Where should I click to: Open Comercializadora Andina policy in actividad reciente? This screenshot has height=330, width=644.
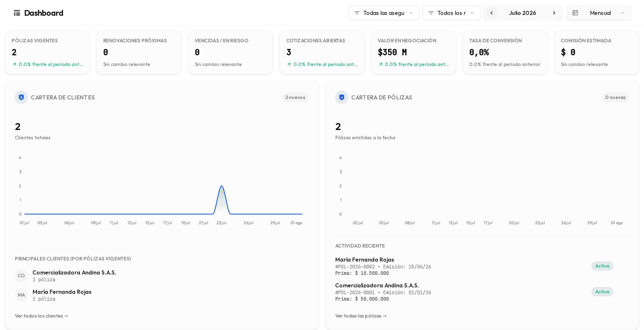(377, 285)
